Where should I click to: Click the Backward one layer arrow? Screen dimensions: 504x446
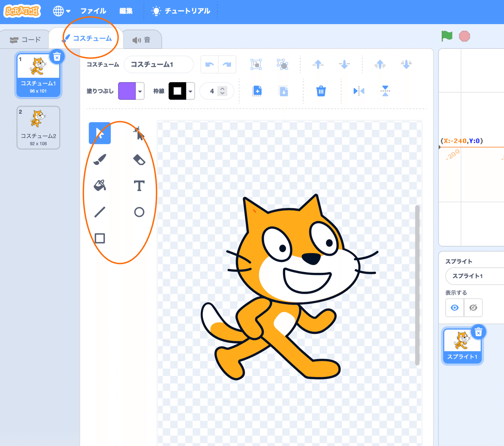tap(344, 64)
